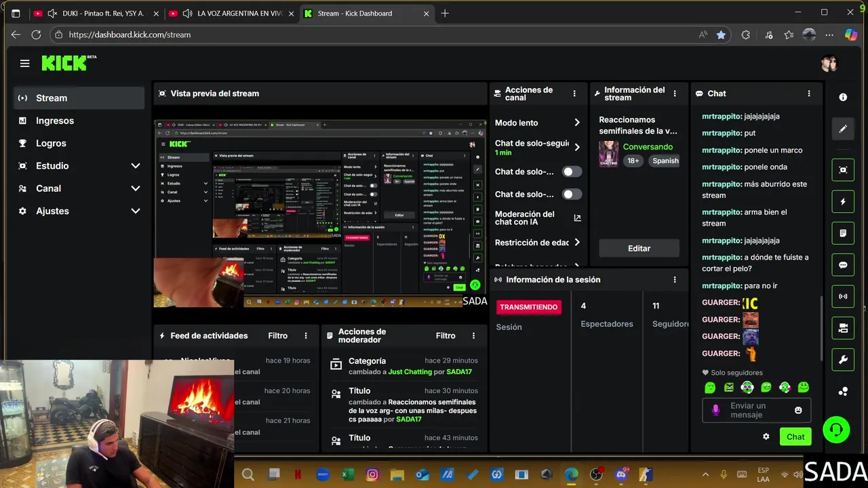This screenshot has height=488, width=868.
Task: Open the profile avatar menu
Action: tap(829, 64)
